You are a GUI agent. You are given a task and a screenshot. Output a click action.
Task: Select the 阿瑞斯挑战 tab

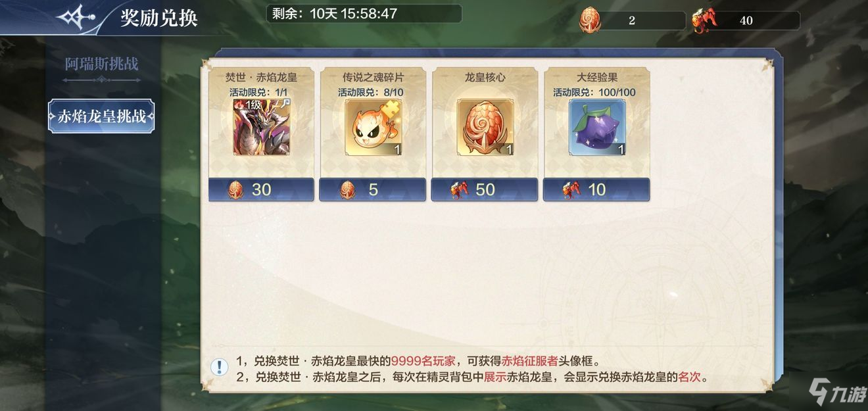point(102,64)
